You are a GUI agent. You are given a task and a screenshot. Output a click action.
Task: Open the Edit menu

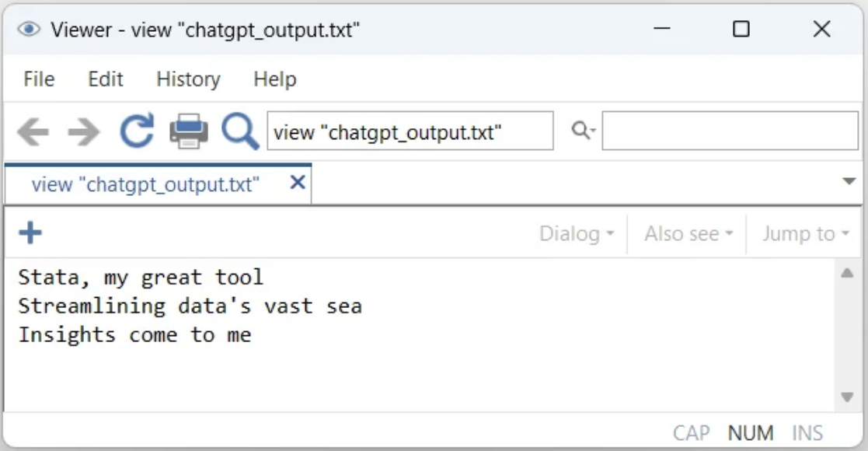(x=106, y=79)
